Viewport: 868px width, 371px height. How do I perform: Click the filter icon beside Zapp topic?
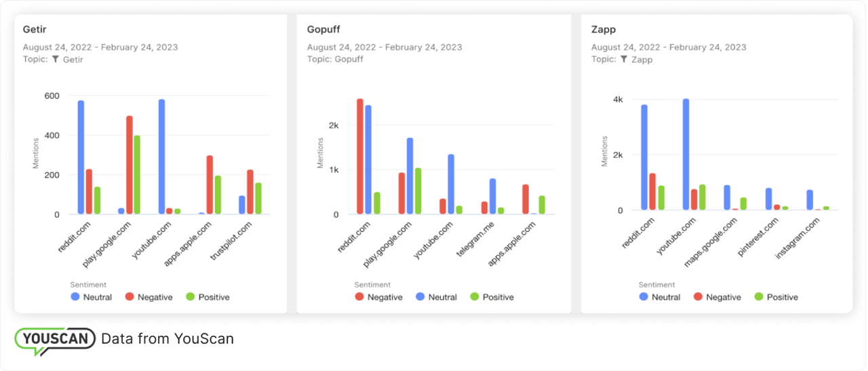[624, 60]
